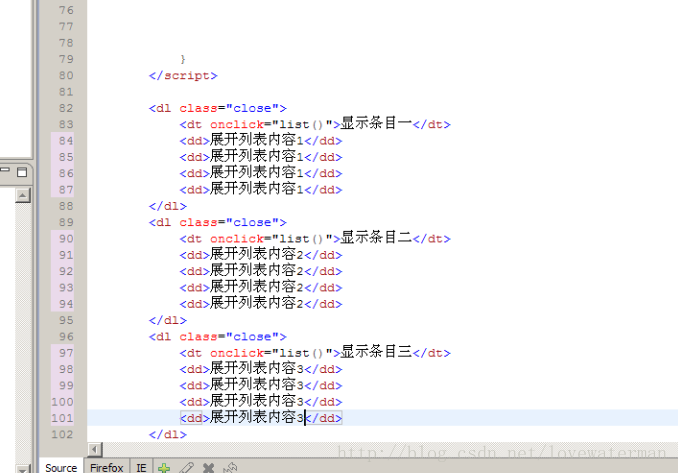This screenshot has width=678, height=473.
Task: Click the closing </script> tag on line 80
Action: coord(183,76)
